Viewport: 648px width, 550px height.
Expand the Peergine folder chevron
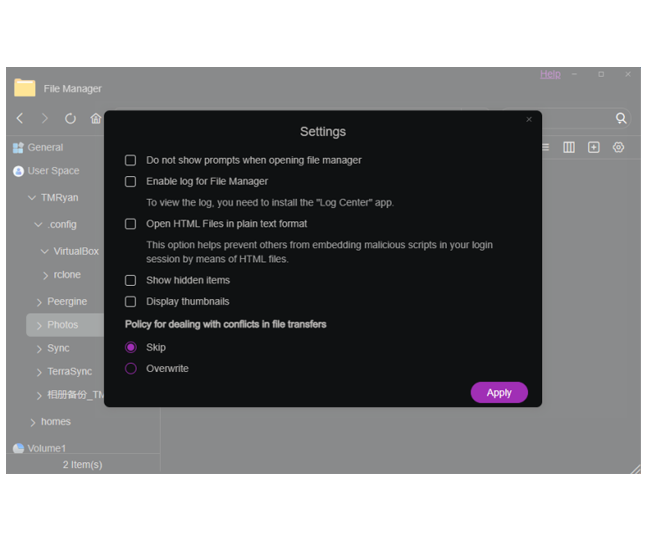[x=39, y=302]
